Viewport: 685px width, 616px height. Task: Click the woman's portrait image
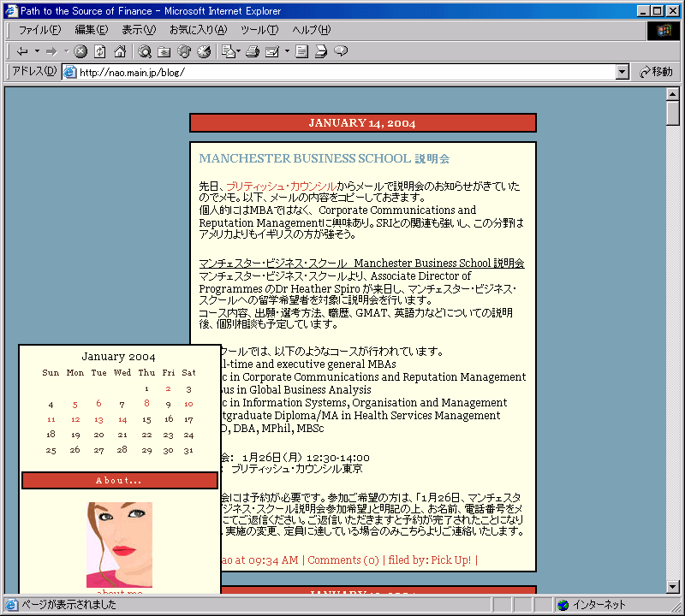(x=119, y=545)
